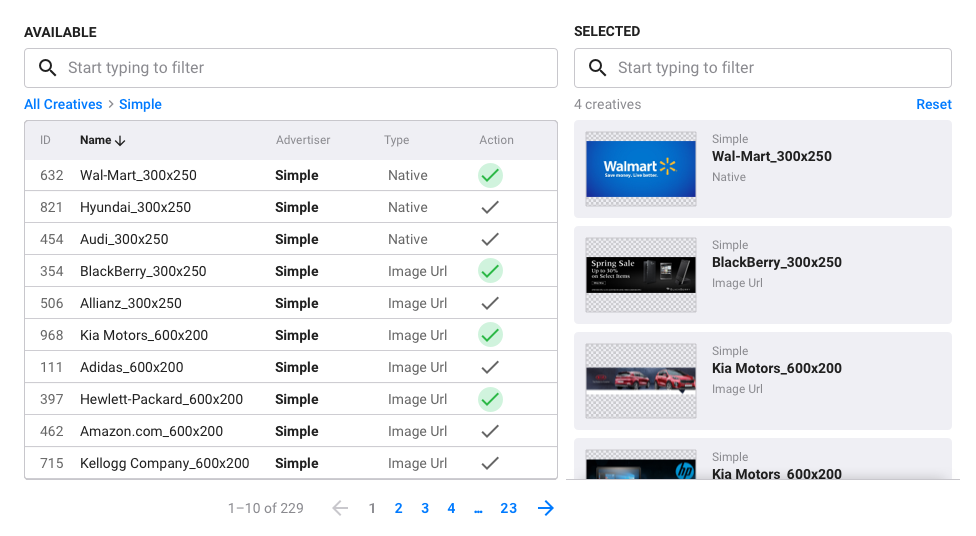
Task: Click the Action column header
Action: coord(496,140)
